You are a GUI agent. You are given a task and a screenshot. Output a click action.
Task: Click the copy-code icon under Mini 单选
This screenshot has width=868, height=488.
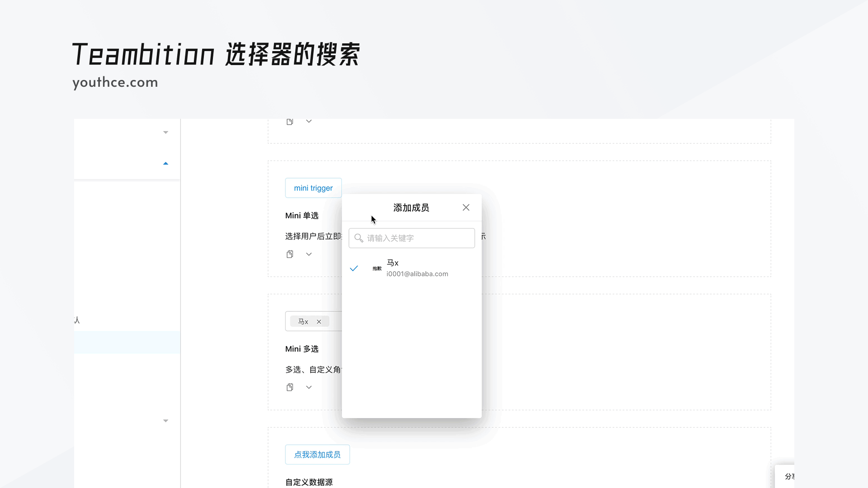click(x=290, y=254)
